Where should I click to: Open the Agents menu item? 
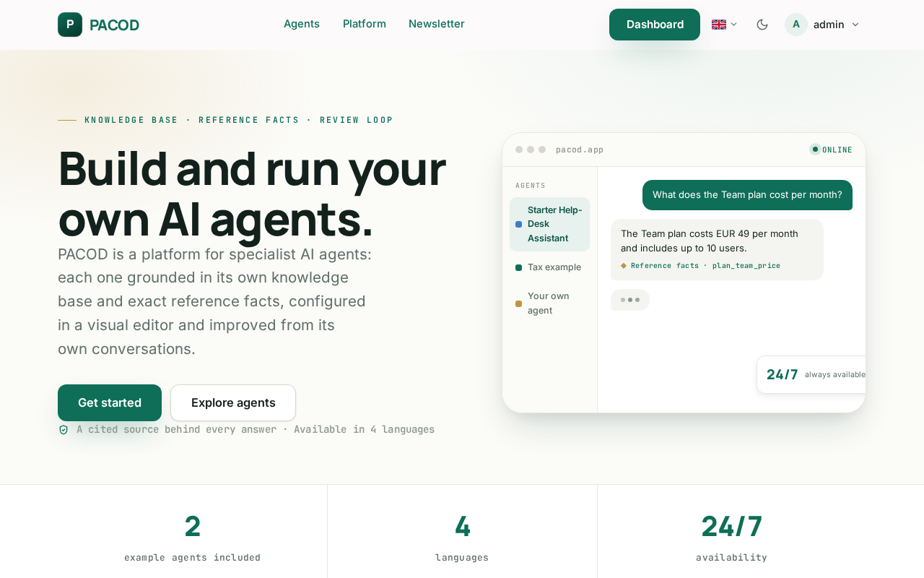pos(302,24)
